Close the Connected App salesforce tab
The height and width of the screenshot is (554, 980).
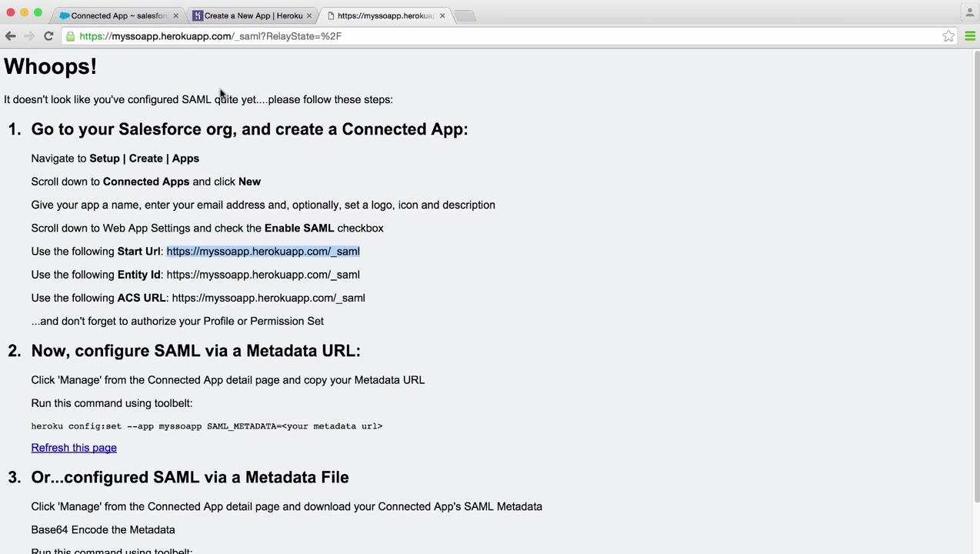tap(175, 15)
